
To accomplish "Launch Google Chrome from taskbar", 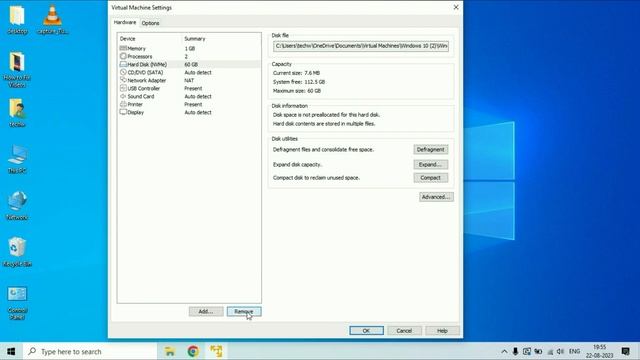I will click(193, 351).
